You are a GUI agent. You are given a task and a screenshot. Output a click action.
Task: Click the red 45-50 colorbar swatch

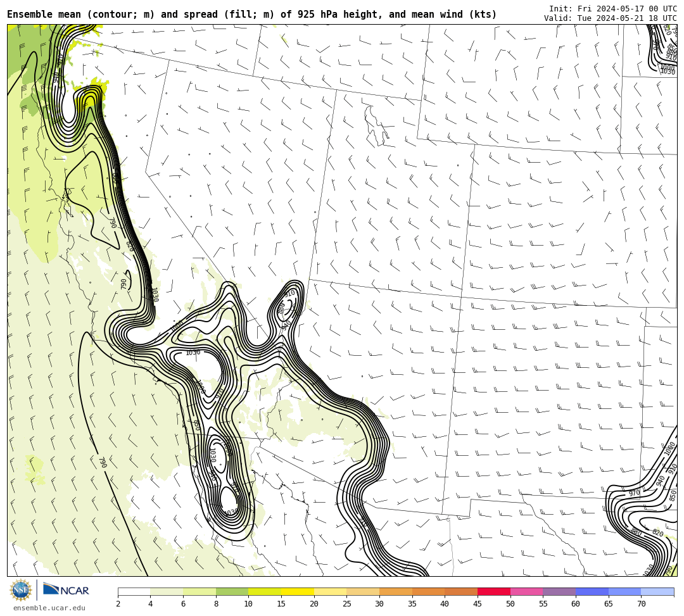point(494,591)
